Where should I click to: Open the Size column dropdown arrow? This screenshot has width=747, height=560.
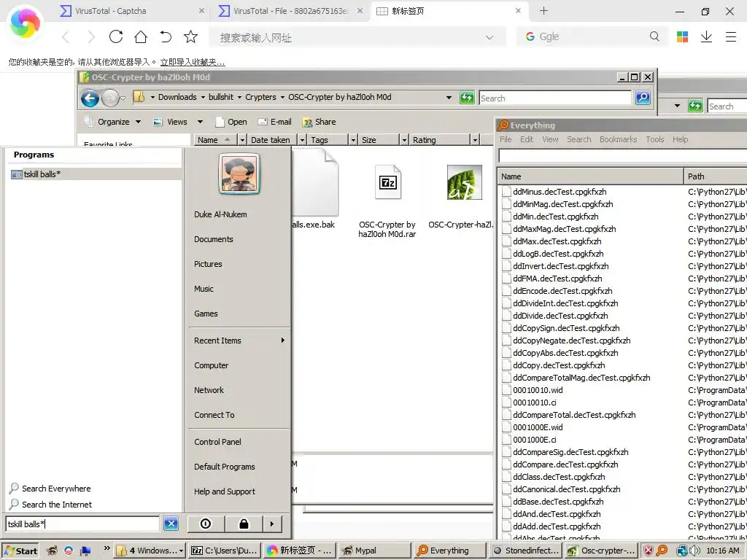pyautogui.click(x=404, y=140)
